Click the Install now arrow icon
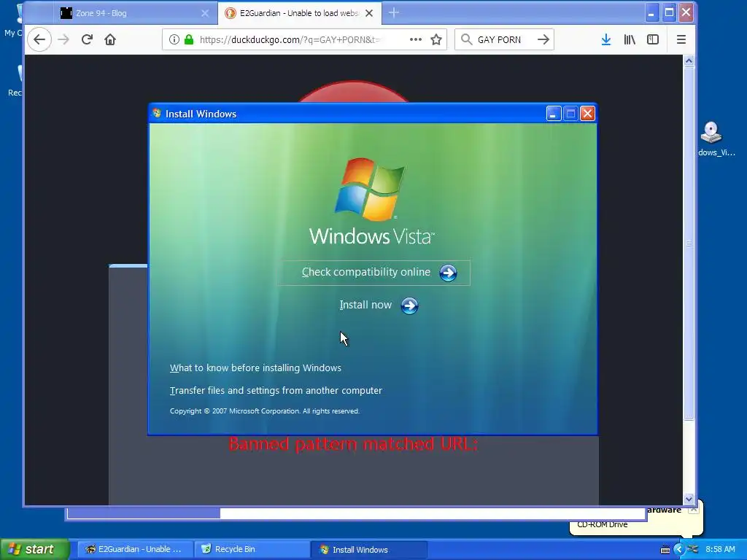Viewport: 747px width, 560px height. click(409, 306)
